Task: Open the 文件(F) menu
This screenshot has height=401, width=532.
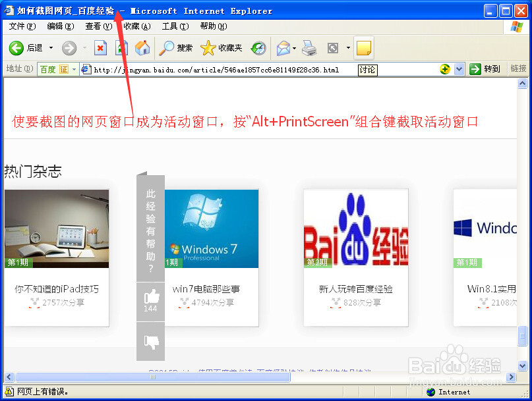Action: pyautogui.click(x=22, y=26)
